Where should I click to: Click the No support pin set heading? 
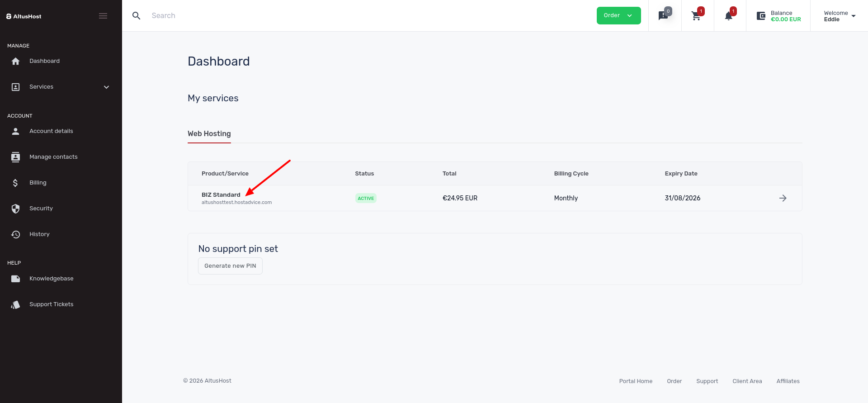coord(238,249)
